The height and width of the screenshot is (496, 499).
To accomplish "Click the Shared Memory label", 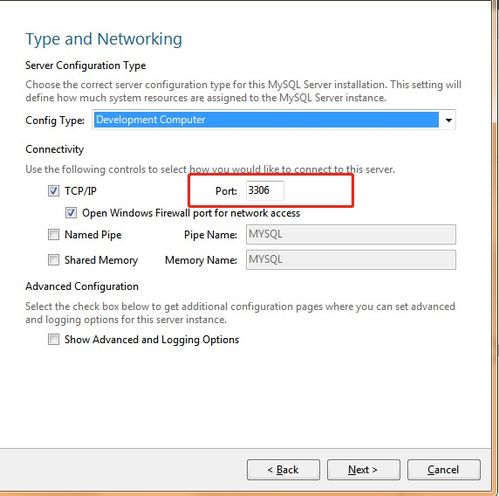I will click(x=101, y=260).
